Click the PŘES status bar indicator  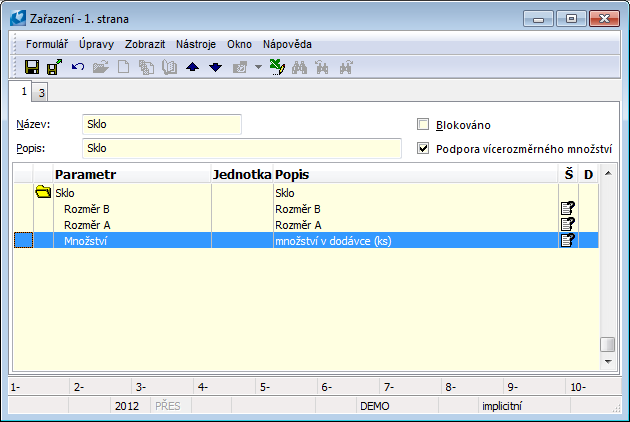170,406
